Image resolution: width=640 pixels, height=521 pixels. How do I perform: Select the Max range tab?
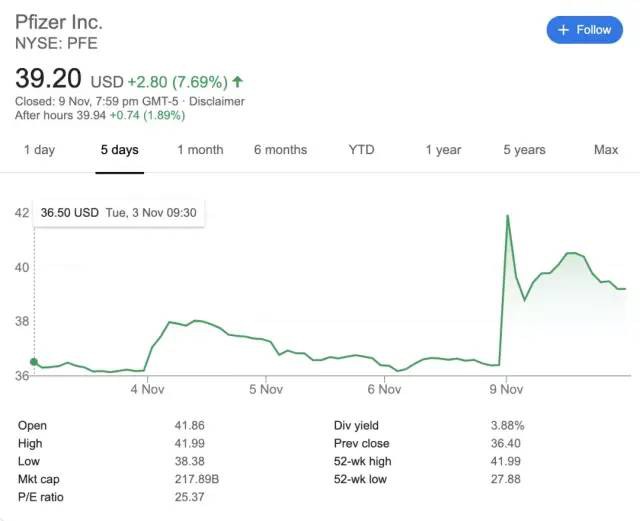pos(606,150)
